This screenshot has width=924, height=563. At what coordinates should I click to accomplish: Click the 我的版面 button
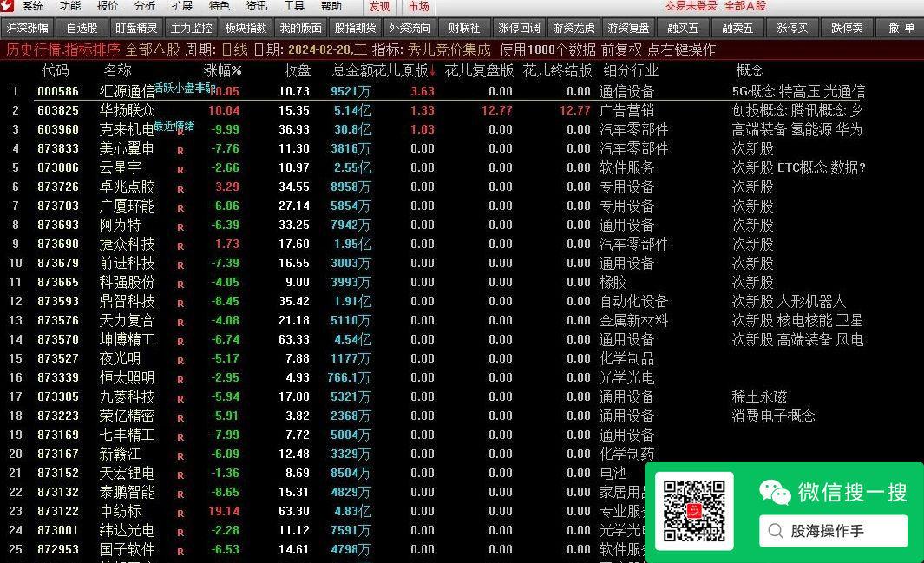[300, 28]
